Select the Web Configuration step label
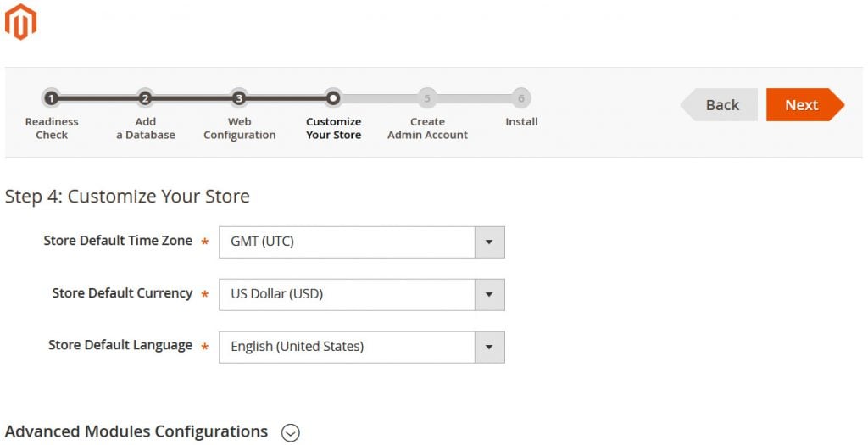The width and height of the screenshot is (868, 445). click(x=239, y=128)
